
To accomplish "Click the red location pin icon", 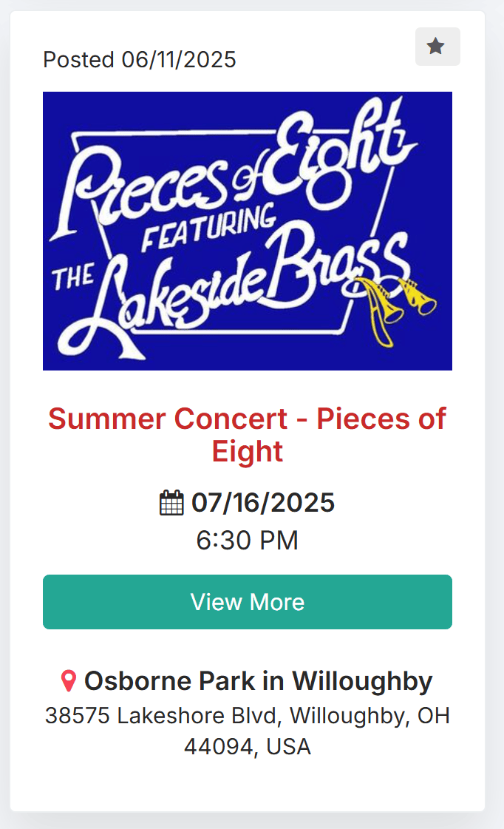I will [x=69, y=681].
